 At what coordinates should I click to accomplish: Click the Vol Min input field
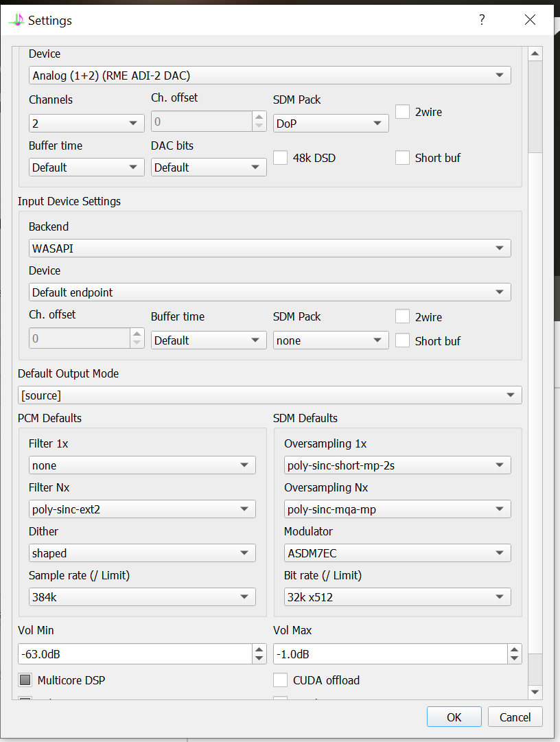point(135,654)
